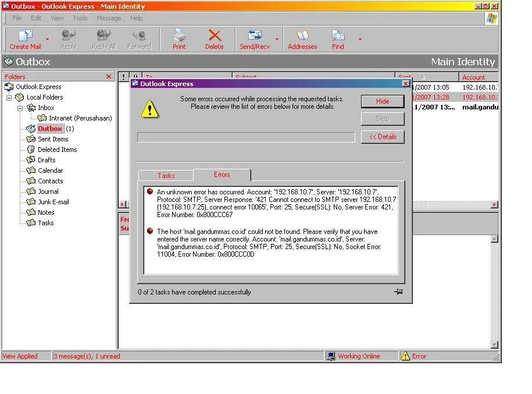532x394 pixels.
Task: Open the Create Mail dropdown arrow
Action: coord(48,40)
